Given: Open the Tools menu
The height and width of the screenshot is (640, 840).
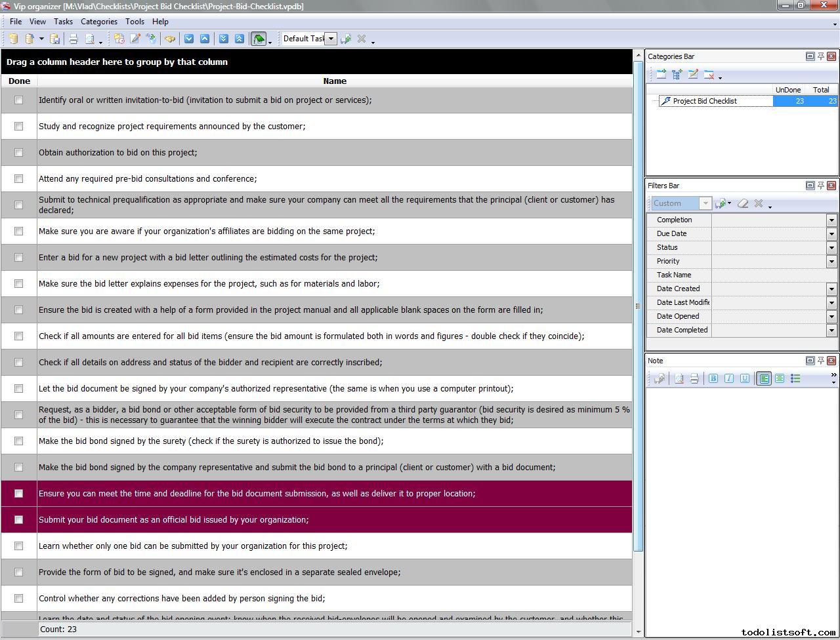Looking at the screenshot, I should click(135, 22).
